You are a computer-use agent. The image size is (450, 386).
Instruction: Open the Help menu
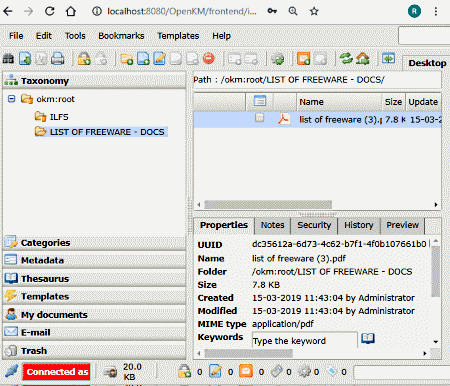(221, 36)
